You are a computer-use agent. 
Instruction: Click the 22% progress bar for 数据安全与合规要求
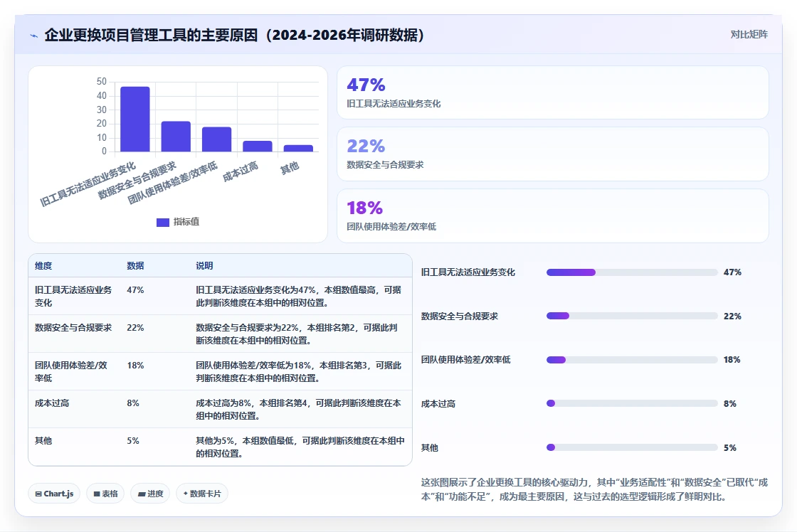(632, 316)
